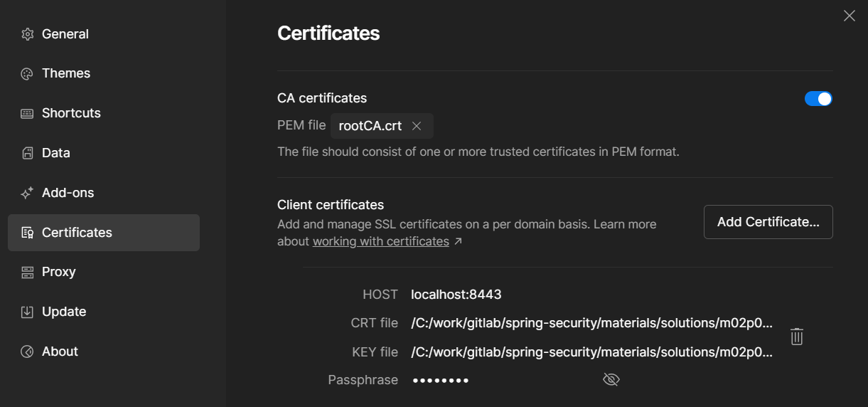Click the CRT file path field
Screen dimensions: 868x407
(x=591, y=323)
